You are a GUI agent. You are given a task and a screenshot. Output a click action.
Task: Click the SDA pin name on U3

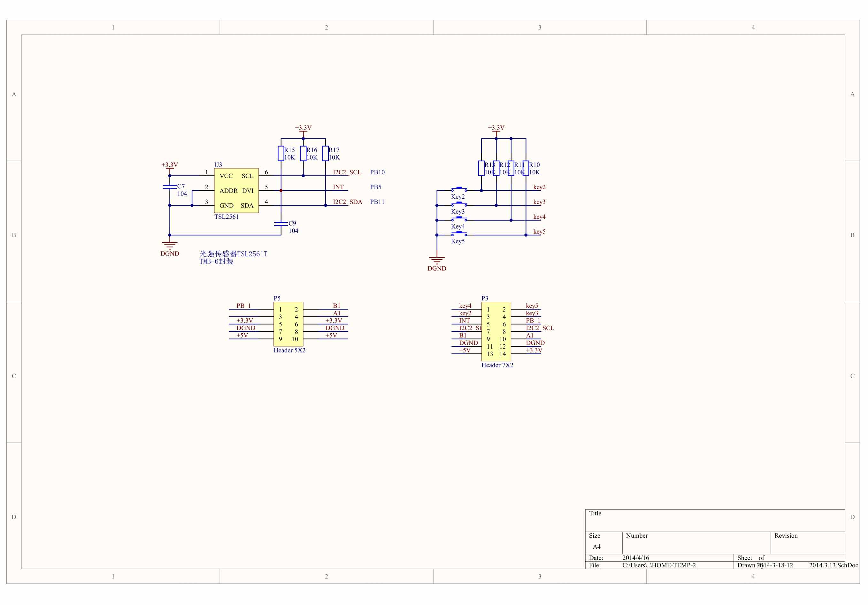(x=247, y=206)
